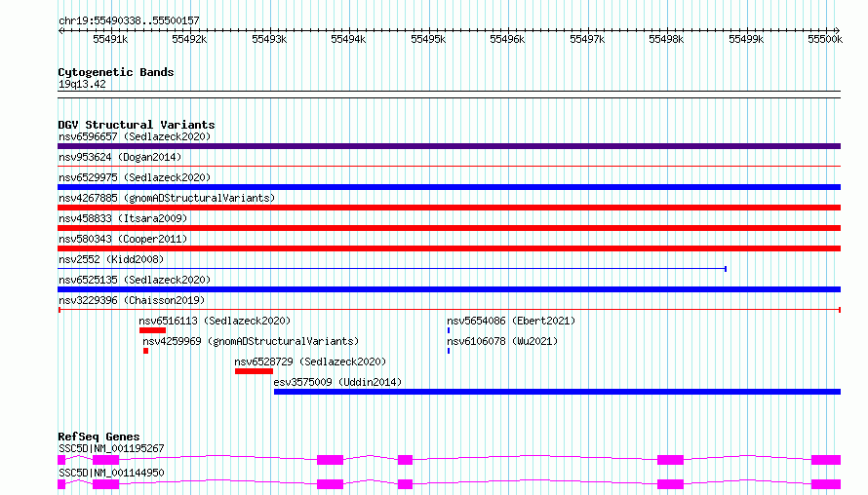The width and height of the screenshot is (868, 495).
Task: Select the purple nsv6596657 variant bar
Action: [x=449, y=146]
